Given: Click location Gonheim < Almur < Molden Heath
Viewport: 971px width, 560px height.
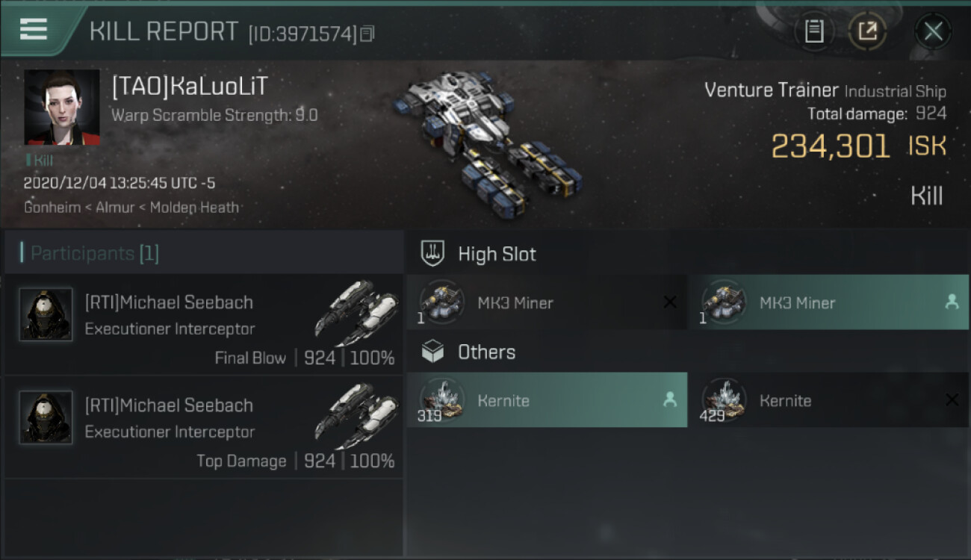Looking at the screenshot, I should click(131, 208).
